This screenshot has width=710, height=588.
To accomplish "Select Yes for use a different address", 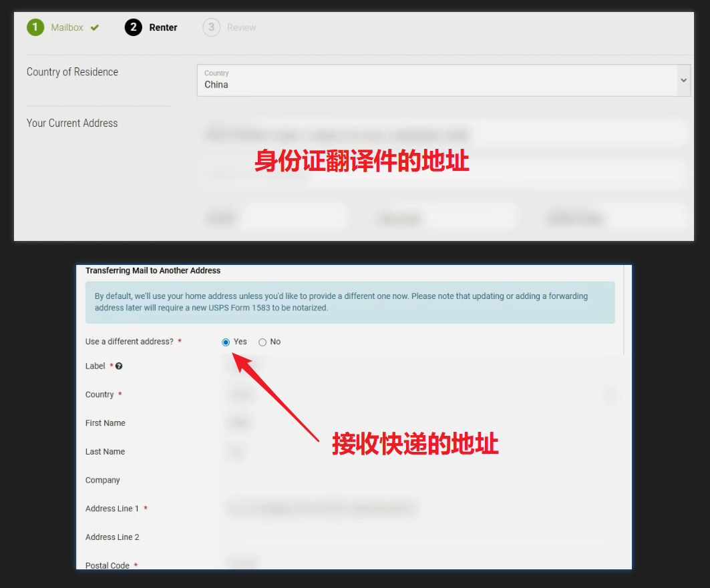I will 226,342.
